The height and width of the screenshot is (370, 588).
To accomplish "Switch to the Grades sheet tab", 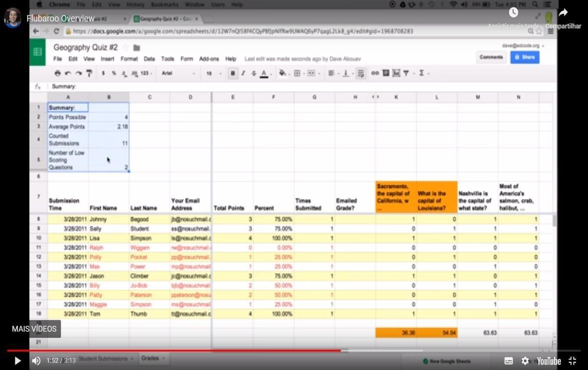I will [150, 359].
